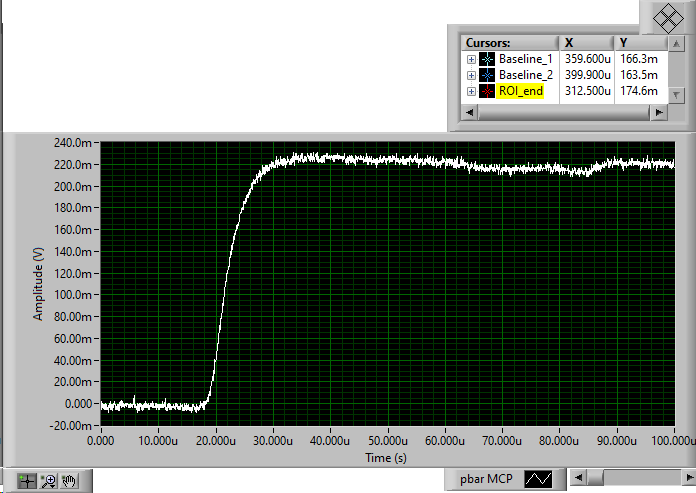Select the highlighted ROI_end cursor name
Viewport: 696px width, 493px height.
click(x=520, y=91)
